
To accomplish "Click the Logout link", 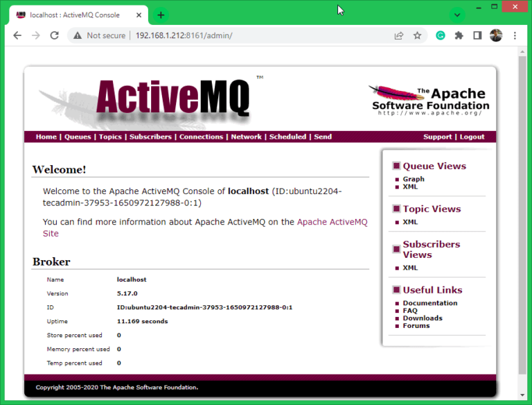I will tap(472, 137).
